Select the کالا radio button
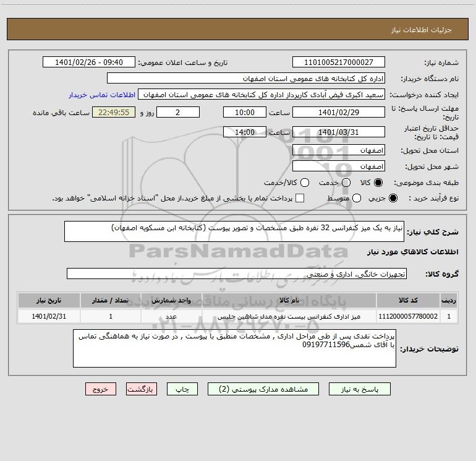The height and width of the screenshot is (461, 476). click(x=378, y=183)
